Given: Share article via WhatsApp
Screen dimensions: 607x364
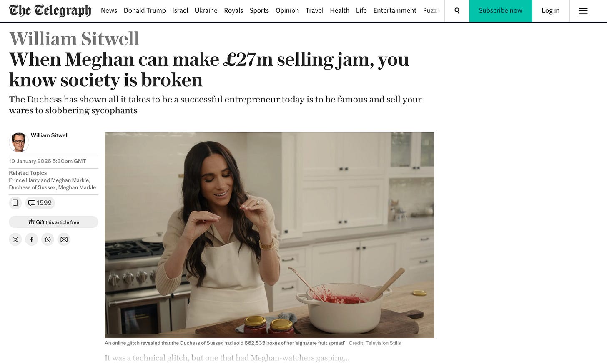Looking at the screenshot, I should [x=48, y=239].
